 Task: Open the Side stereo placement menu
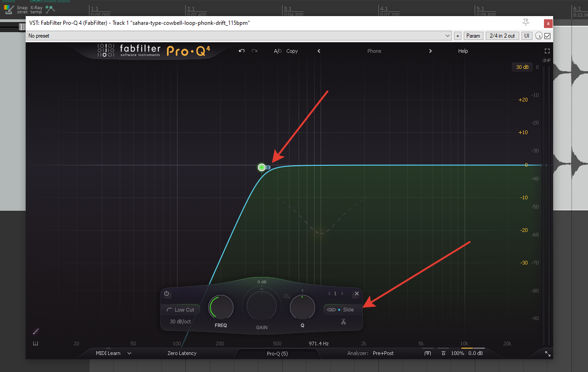point(343,310)
